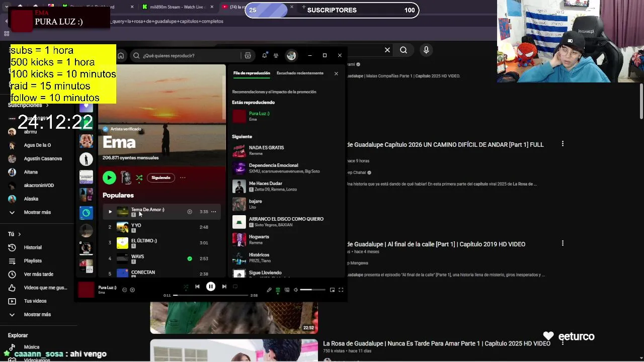Toggle repeat in Spotify player bar
This screenshot has width=644, height=362.
235,287
